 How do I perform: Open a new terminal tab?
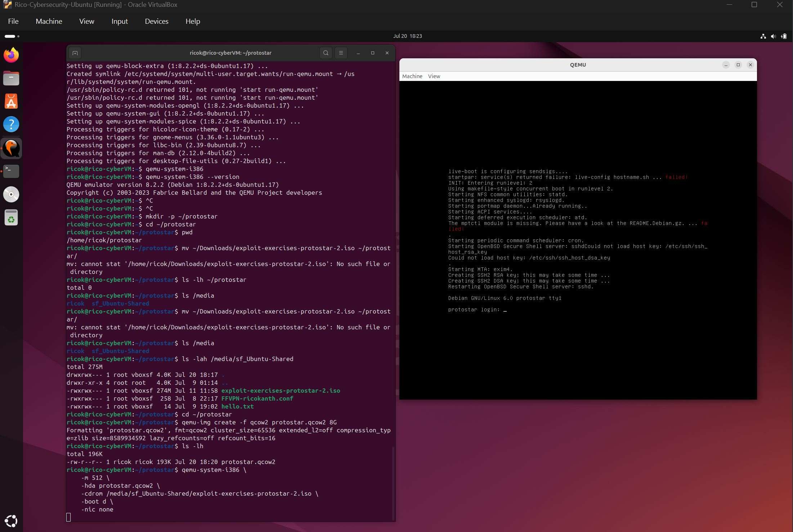click(75, 53)
